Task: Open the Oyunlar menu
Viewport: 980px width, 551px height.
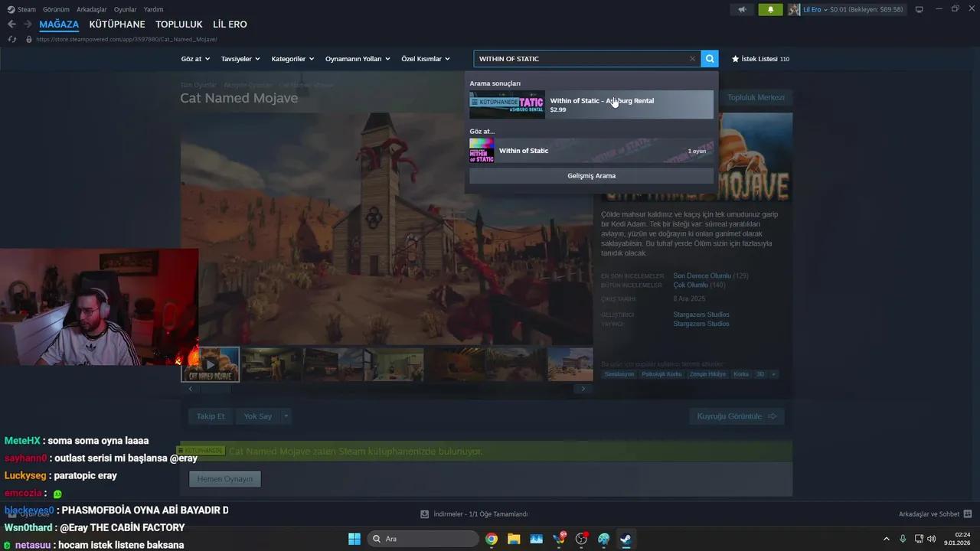Action: tap(125, 9)
